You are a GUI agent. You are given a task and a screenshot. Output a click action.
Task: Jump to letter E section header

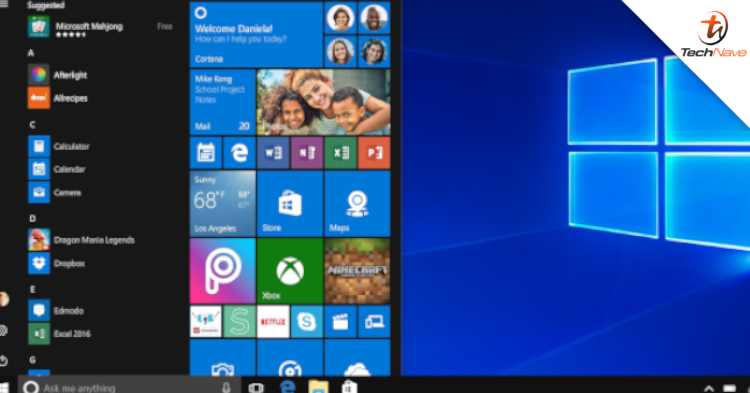pyautogui.click(x=32, y=289)
